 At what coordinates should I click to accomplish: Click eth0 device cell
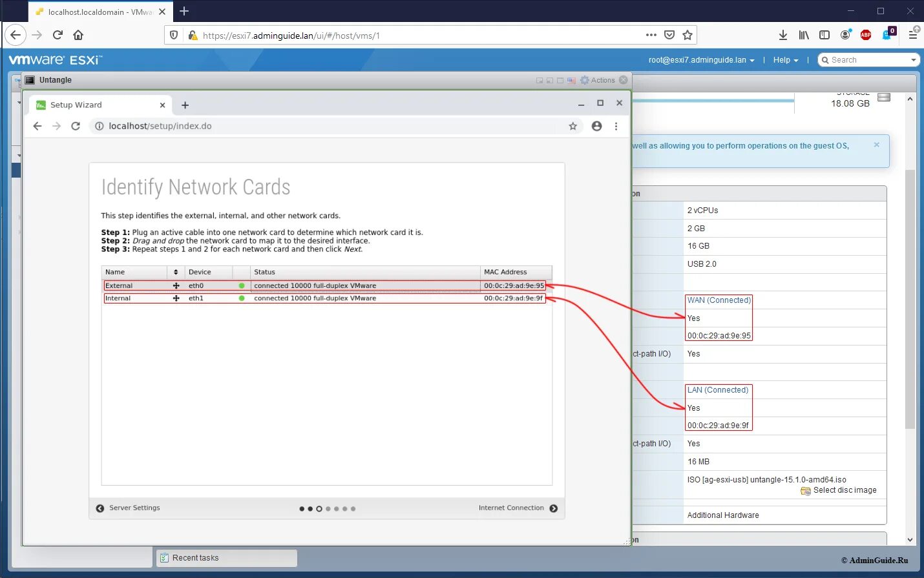point(209,285)
